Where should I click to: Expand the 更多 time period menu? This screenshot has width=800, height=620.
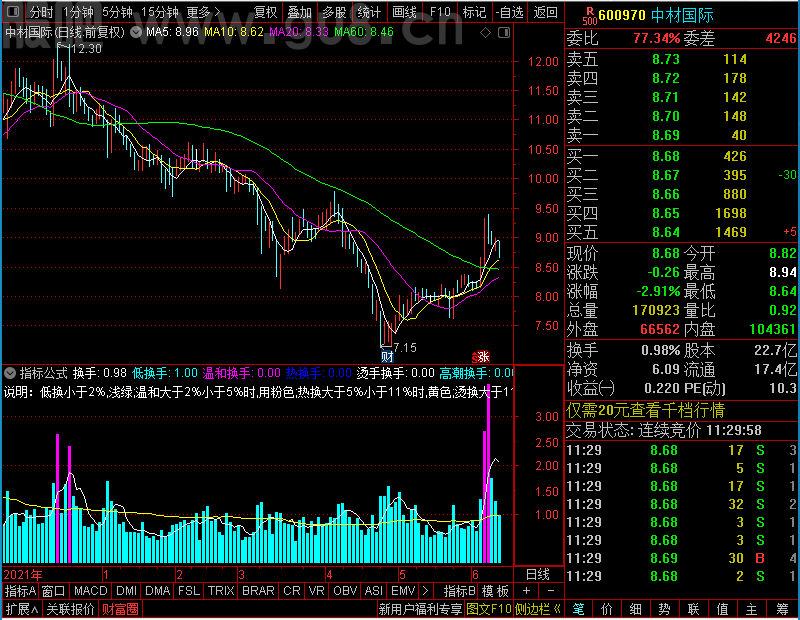pos(204,11)
